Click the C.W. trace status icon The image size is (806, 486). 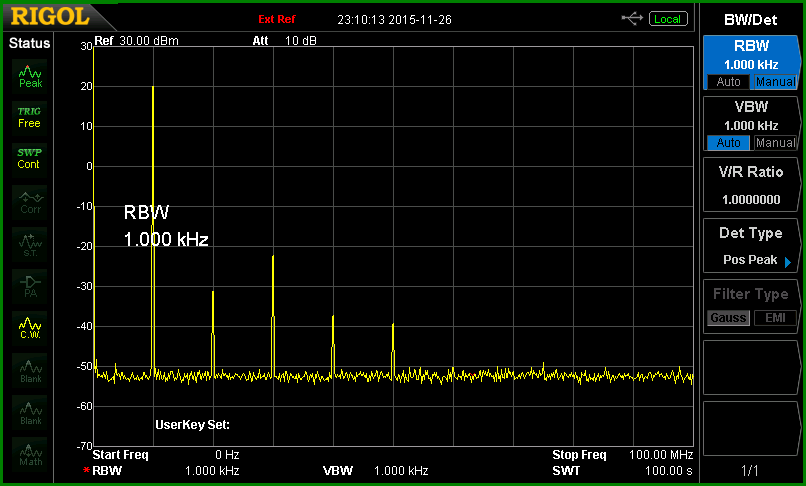30,328
